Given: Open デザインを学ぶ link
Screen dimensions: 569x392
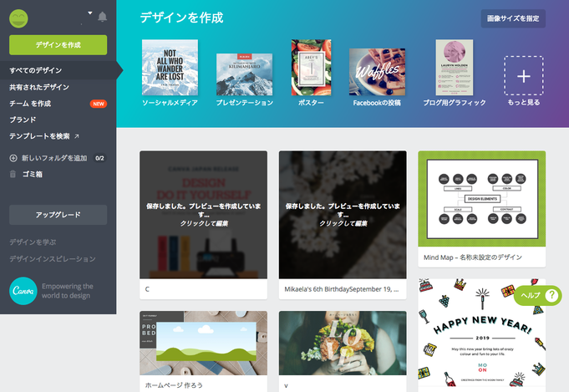Looking at the screenshot, I should tap(33, 242).
